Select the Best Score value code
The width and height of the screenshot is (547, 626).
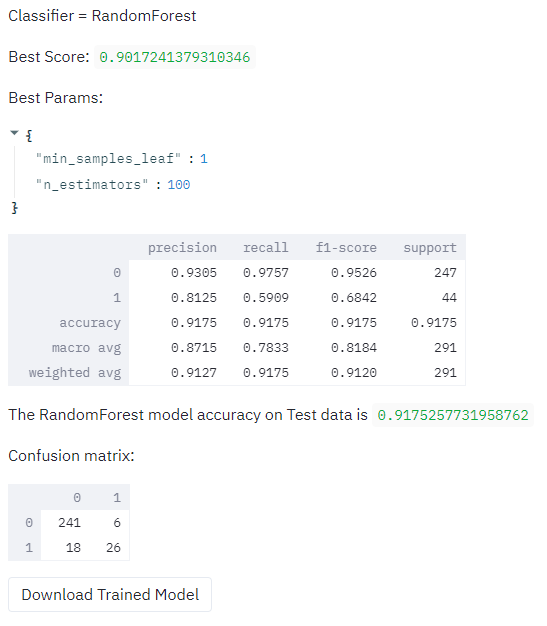pos(174,57)
